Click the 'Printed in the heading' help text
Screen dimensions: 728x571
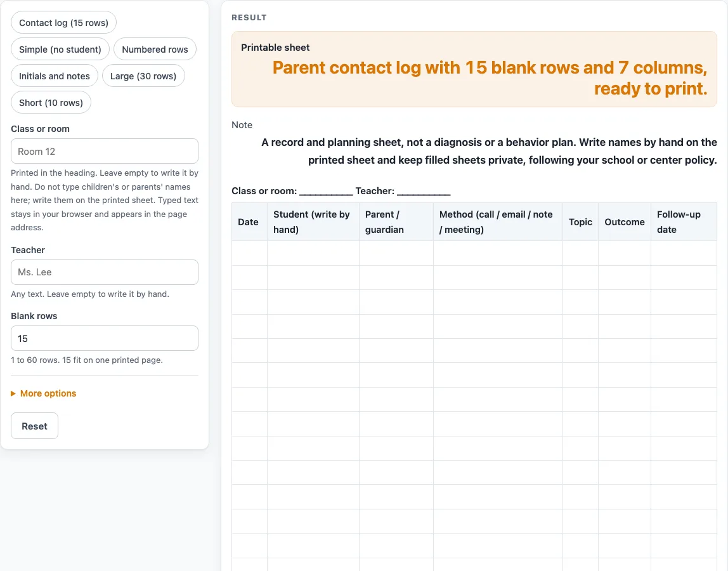coord(105,200)
